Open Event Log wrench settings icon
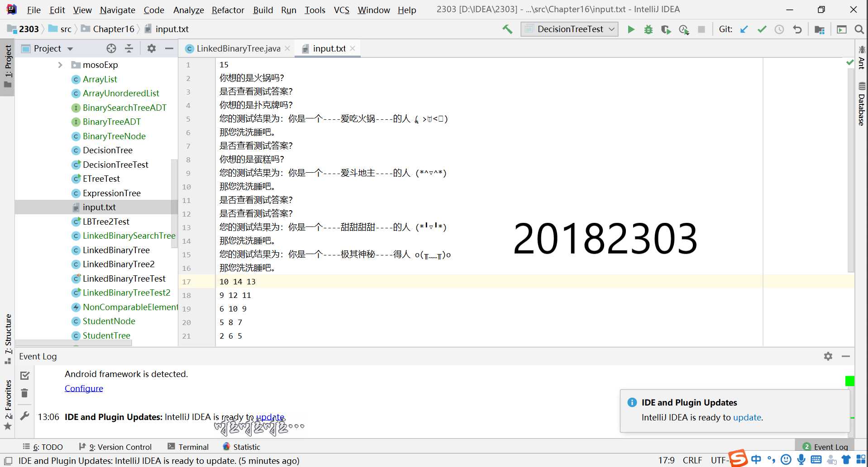 25,416
